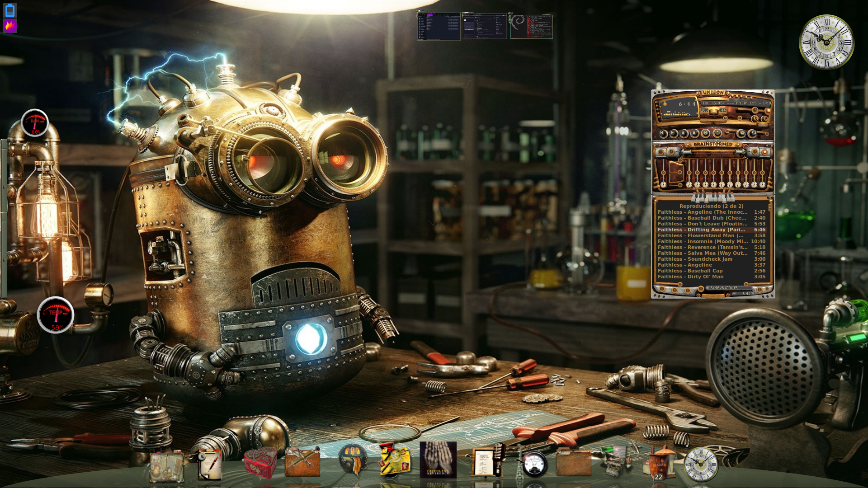Open the rusty bin dock icon with 22
Image resolution: width=868 pixels, height=488 pixels.
point(659,464)
